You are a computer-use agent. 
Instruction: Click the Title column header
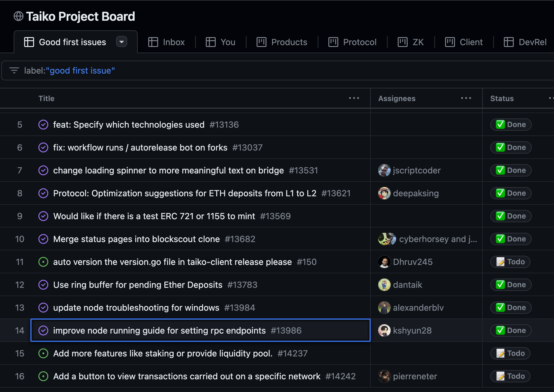pos(46,99)
